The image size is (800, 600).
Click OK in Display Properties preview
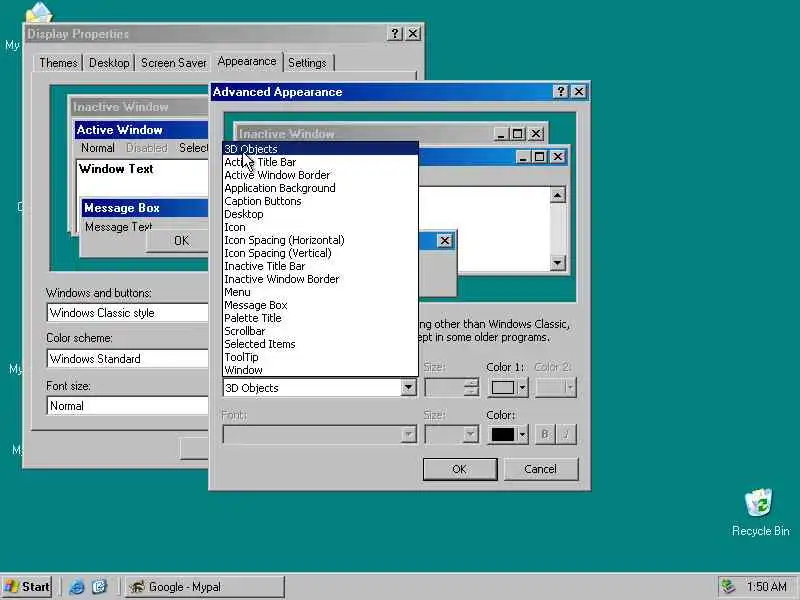(x=178, y=241)
